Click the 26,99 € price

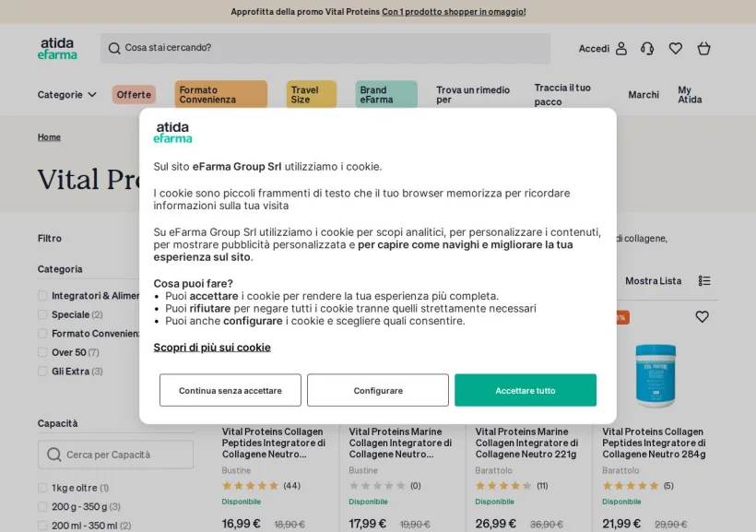(496, 524)
